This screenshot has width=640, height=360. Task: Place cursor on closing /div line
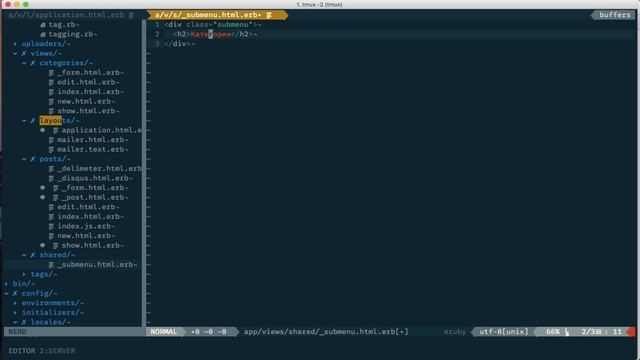click(179, 44)
